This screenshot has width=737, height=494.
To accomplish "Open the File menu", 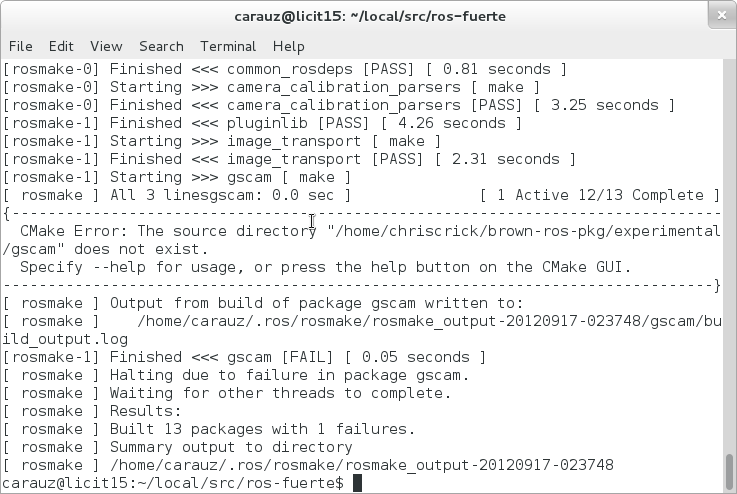I will 20,46.
